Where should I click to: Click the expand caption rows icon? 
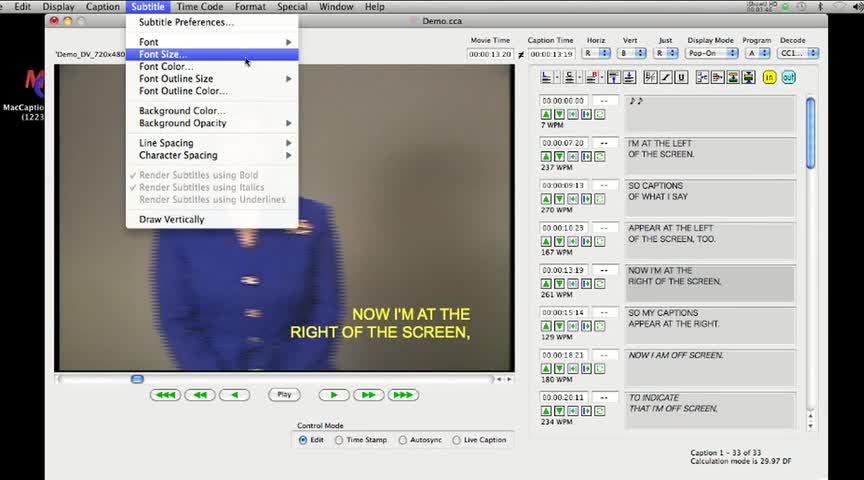(733, 78)
